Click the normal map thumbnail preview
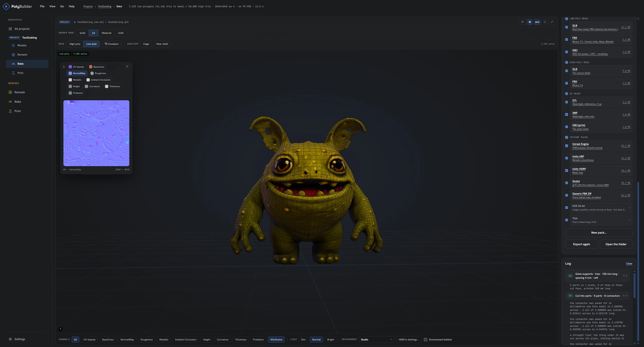The height and width of the screenshot is (347, 644). point(96,133)
